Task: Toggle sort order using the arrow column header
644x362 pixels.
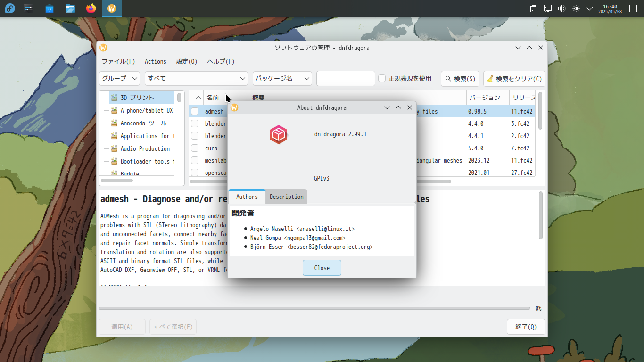Action: 196,98
